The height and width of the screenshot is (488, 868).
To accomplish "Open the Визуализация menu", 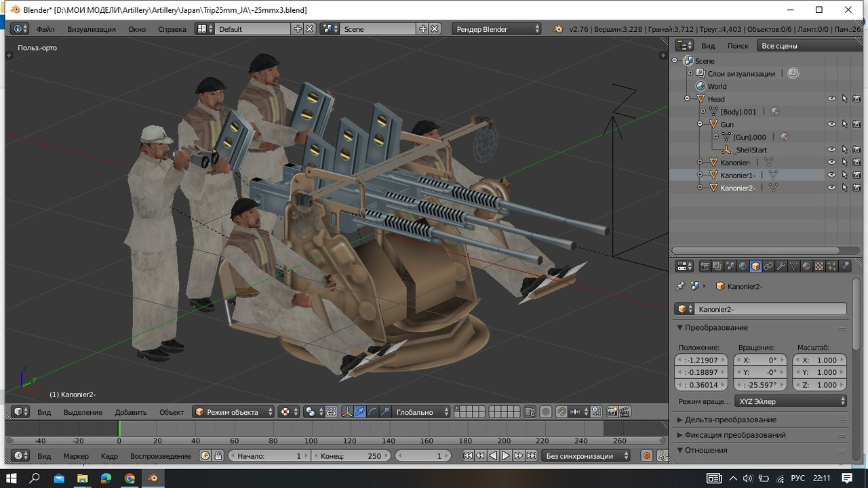I will click(x=92, y=29).
